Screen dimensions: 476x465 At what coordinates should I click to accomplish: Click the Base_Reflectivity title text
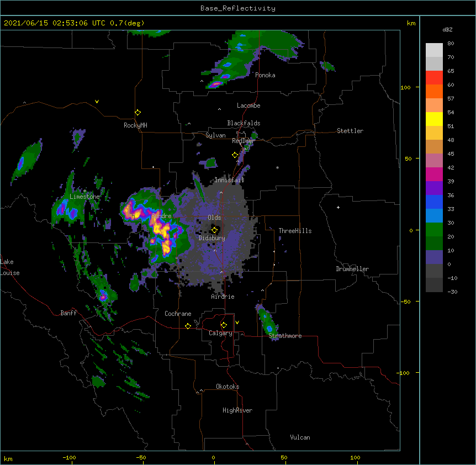(x=237, y=8)
